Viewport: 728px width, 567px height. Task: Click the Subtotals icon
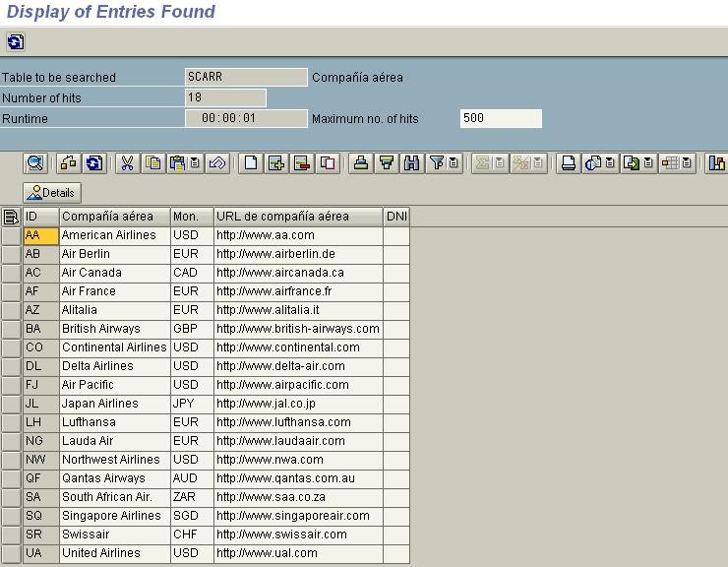click(x=520, y=163)
